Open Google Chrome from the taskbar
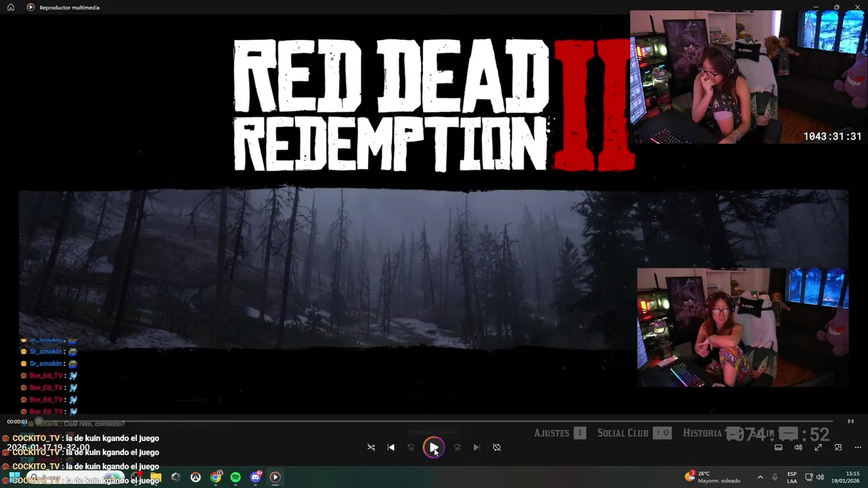Screen dimensions: 868x488 (216, 477)
